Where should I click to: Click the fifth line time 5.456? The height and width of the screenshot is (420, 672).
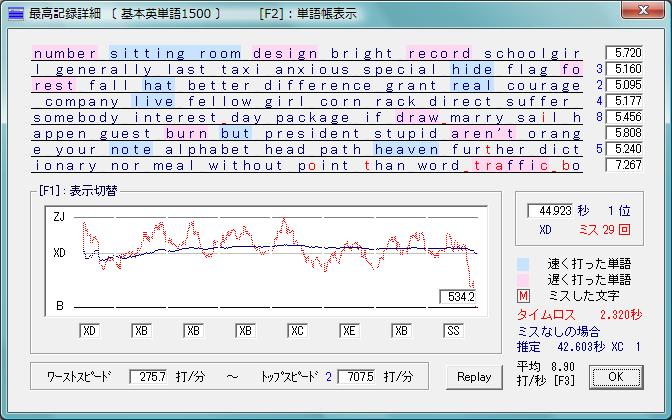coord(624,117)
